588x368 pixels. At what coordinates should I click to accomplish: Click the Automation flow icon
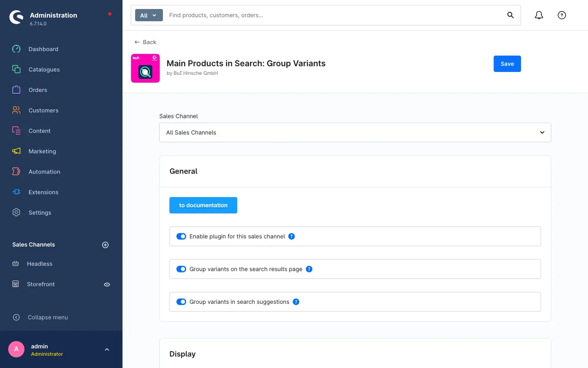pyautogui.click(x=16, y=172)
